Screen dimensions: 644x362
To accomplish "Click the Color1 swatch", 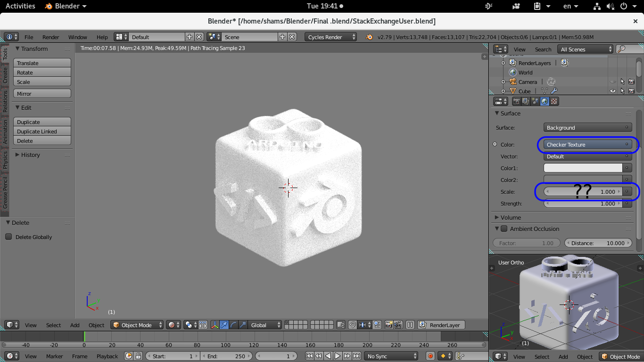I will [583, 168].
